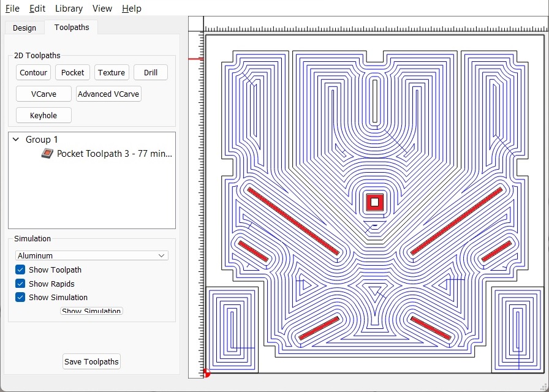Click the red origin marker on canvas
The width and height of the screenshot is (549, 392).
pyautogui.click(x=206, y=372)
